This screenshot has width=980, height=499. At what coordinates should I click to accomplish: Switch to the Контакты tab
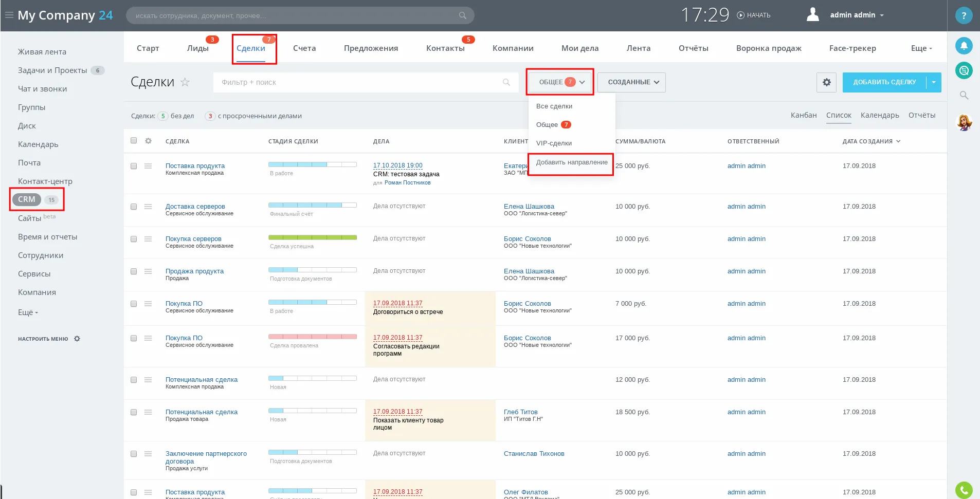445,48
